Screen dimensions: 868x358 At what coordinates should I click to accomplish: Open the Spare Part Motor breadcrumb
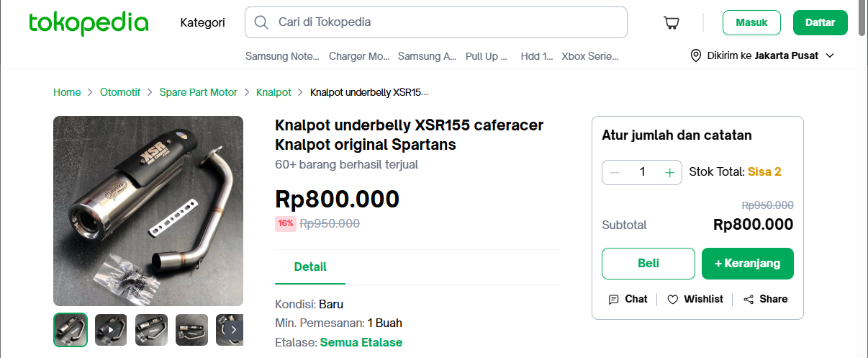pos(199,92)
